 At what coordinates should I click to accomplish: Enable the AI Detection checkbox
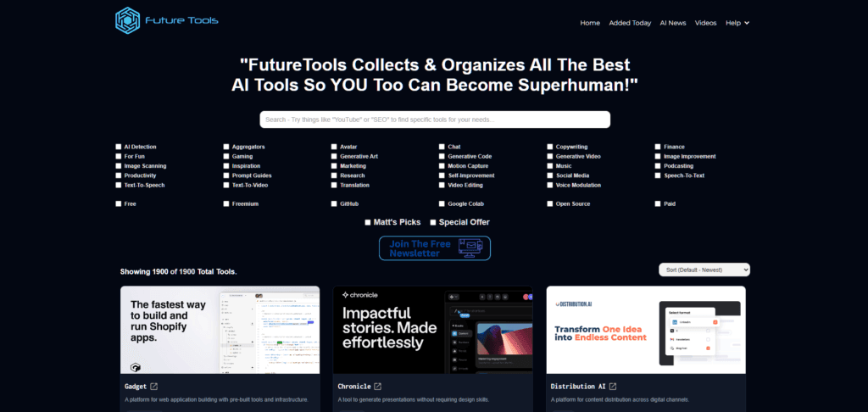click(x=119, y=147)
